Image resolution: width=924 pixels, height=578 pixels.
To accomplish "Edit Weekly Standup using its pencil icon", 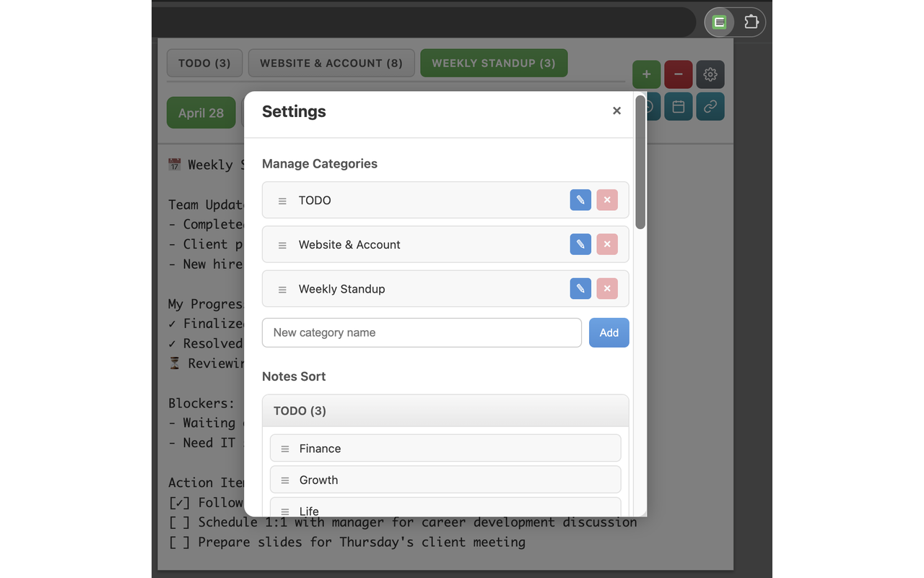I will click(x=580, y=288).
